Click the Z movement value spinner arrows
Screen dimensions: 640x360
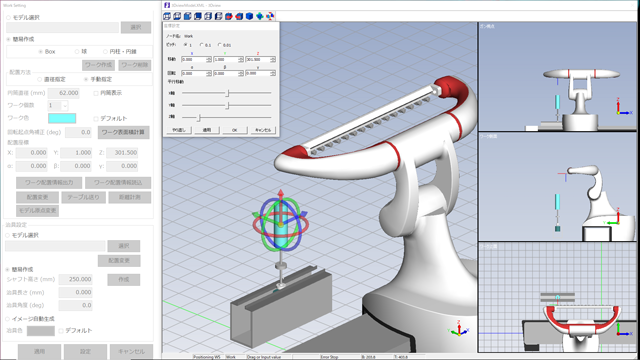tap(272, 60)
